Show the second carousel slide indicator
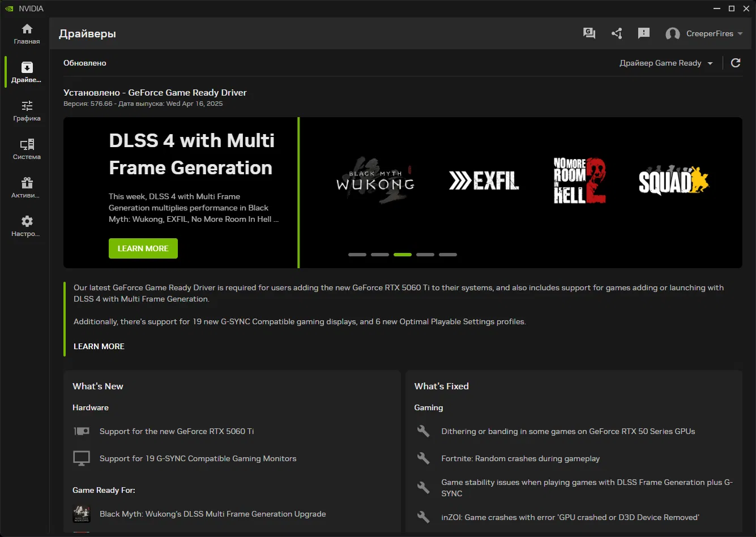 [380, 255]
